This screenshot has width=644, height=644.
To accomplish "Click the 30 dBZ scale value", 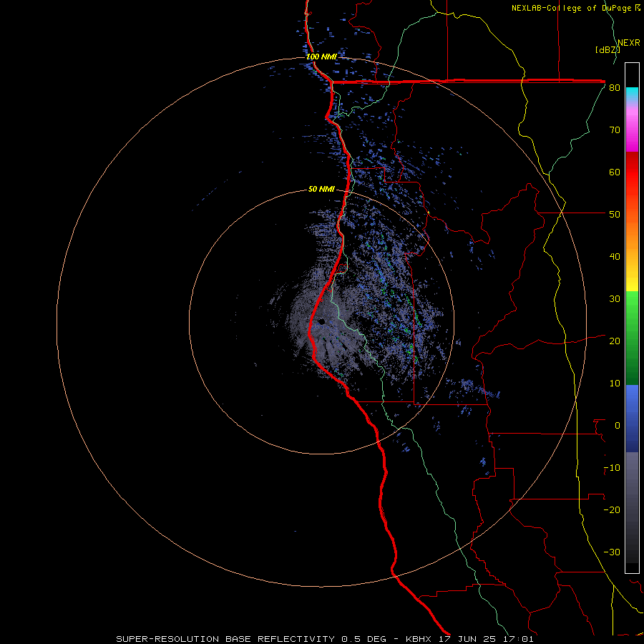I will (x=615, y=299).
